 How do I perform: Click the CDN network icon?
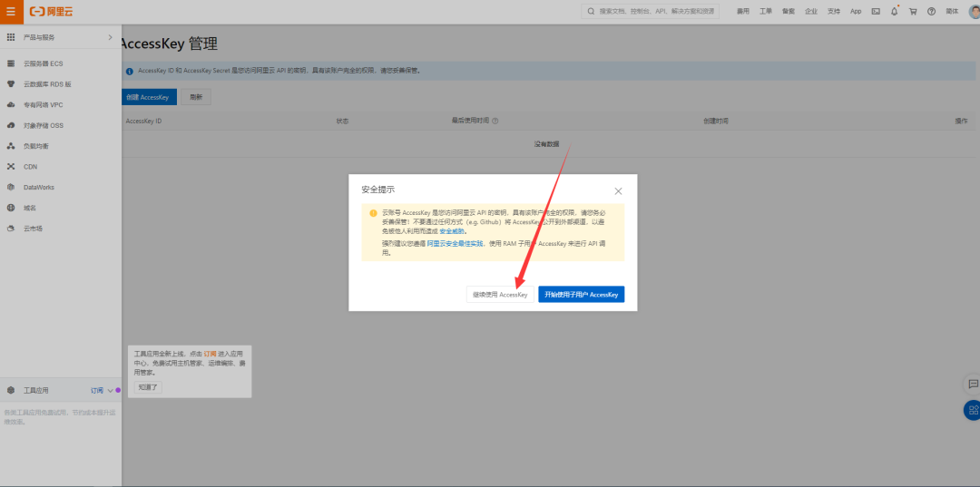11,167
